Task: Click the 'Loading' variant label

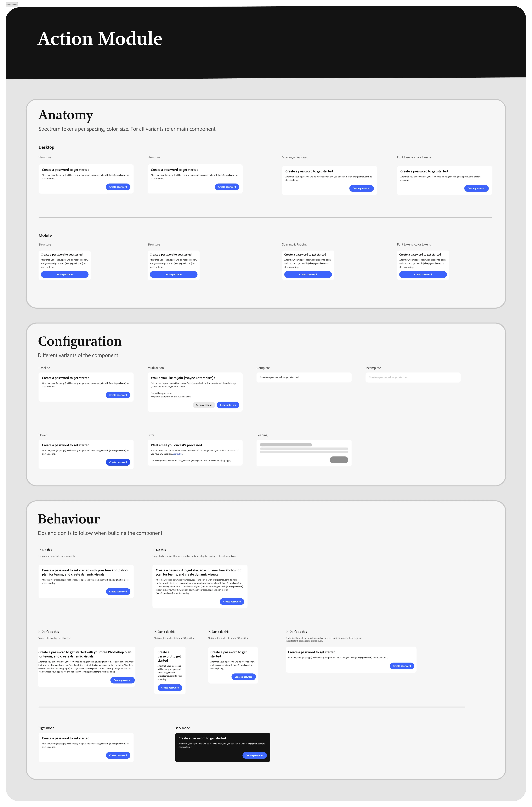Action: point(262,435)
